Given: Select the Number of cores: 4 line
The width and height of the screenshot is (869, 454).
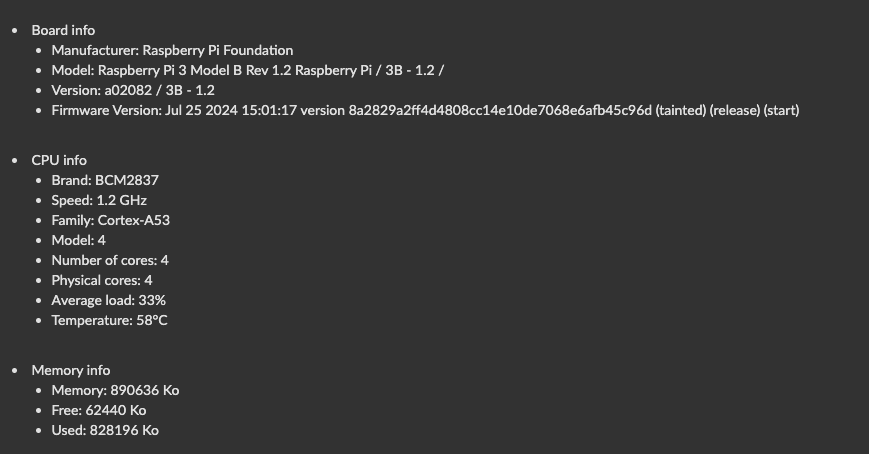Looking at the screenshot, I should pos(110,260).
